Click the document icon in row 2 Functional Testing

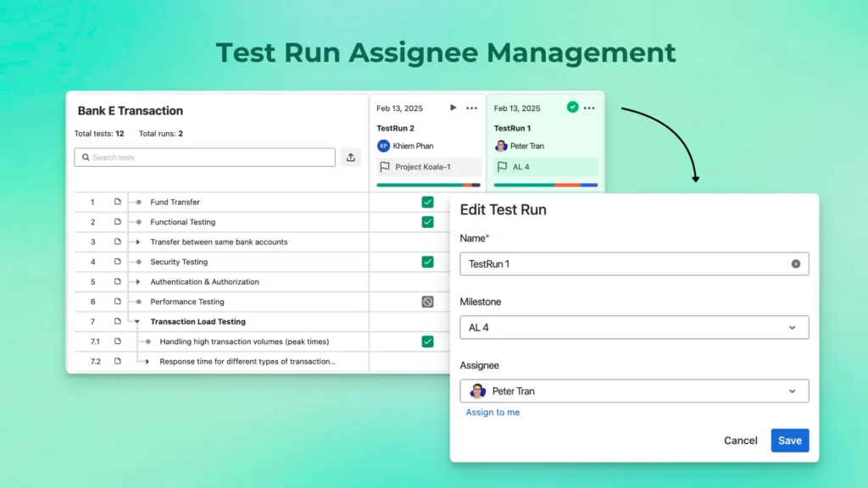pyautogui.click(x=117, y=222)
